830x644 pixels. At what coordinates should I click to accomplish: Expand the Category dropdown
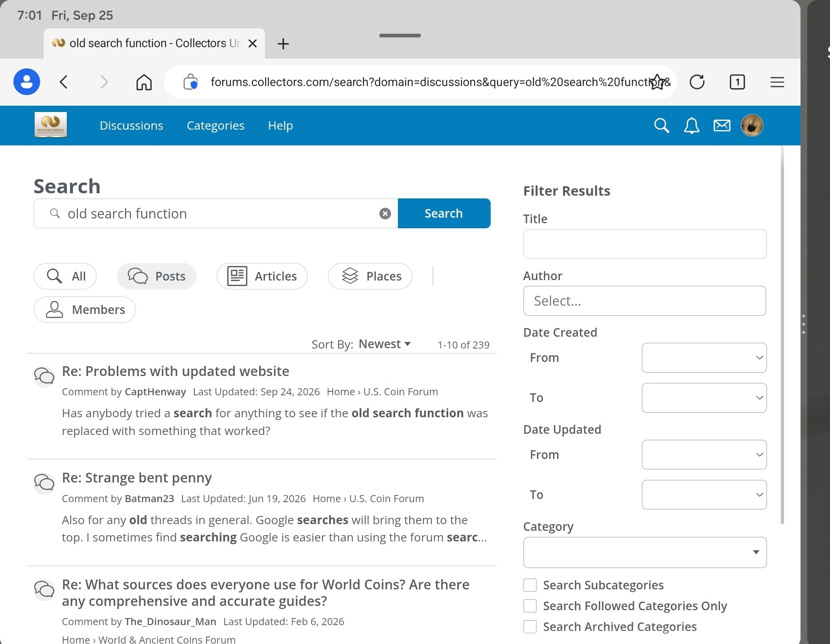(x=645, y=552)
